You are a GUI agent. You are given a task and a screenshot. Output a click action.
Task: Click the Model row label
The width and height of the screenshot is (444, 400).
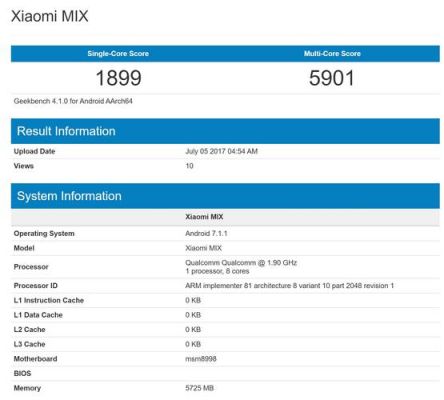pos(24,248)
